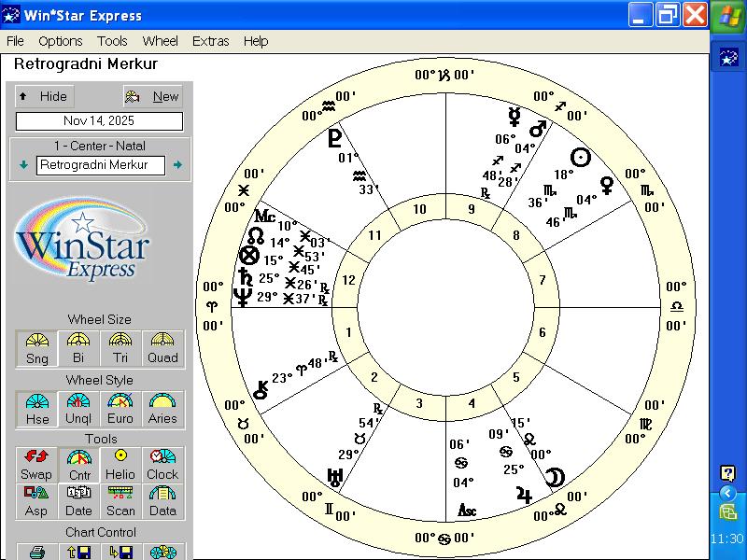Go to previous chart with left arrow
Screen dimensions: 747x560
[23, 165]
